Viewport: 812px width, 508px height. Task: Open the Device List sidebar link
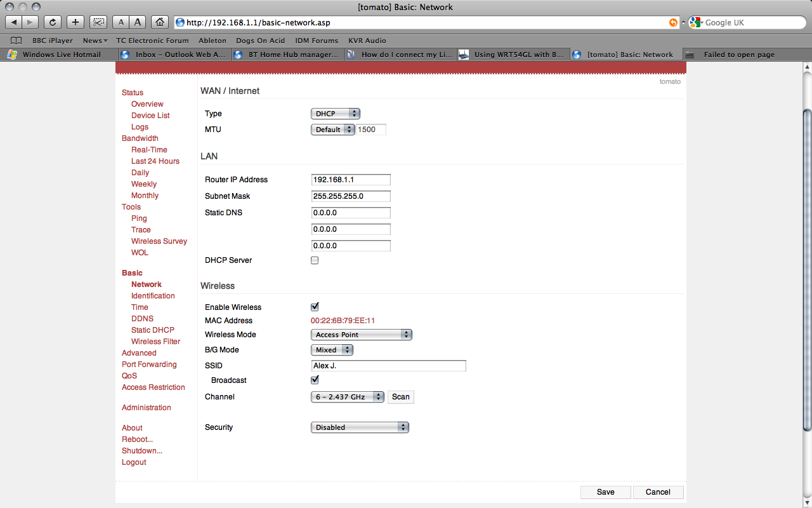pyautogui.click(x=150, y=116)
